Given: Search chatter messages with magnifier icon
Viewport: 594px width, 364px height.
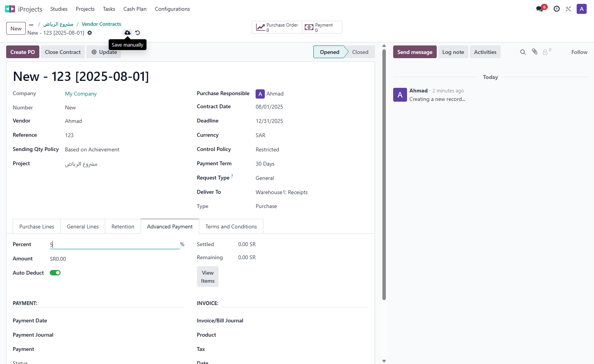Looking at the screenshot, I should point(523,52).
